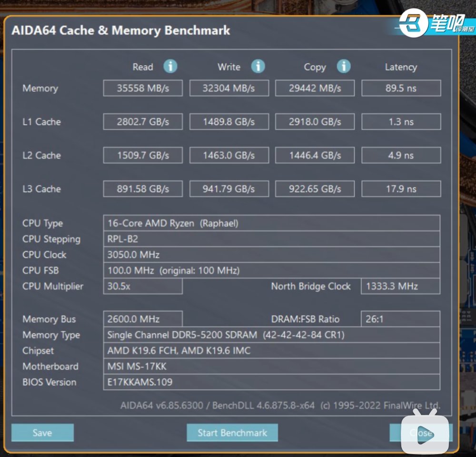The image size is (476, 457).
Task: Click the Latency column header
Action: tap(401, 67)
